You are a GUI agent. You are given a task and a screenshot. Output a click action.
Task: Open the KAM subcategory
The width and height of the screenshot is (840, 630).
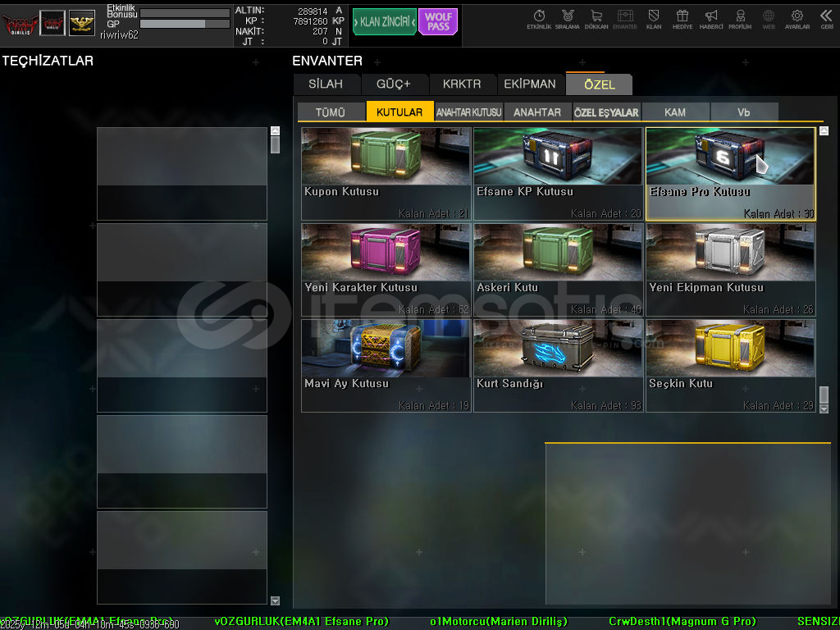click(675, 112)
